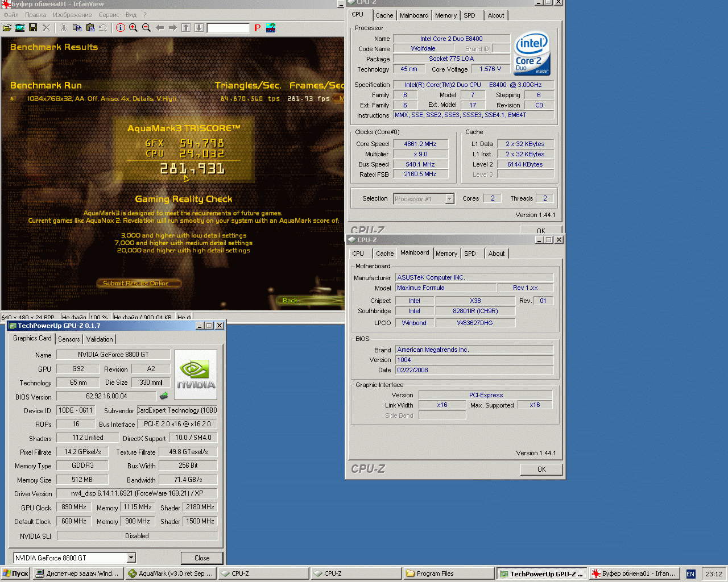This screenshot has width=728, height=582.
Task: Open Program Files taskbar button
Action: (448, 573)
